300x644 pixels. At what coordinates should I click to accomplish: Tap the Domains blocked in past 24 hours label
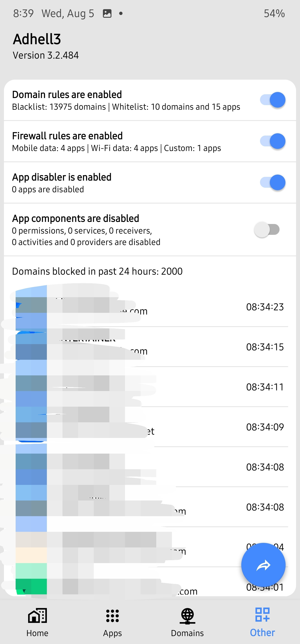(97, 271)
